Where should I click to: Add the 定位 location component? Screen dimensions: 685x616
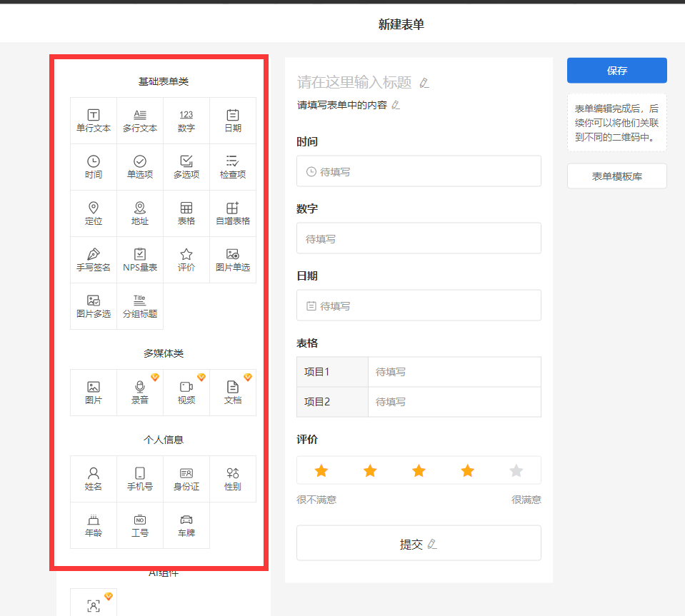(x=94, y=213)
